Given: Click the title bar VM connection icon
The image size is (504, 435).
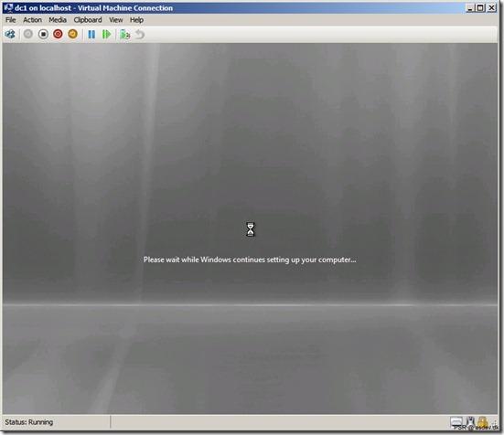Looking at the screenshot, I should tap(8, 7).
